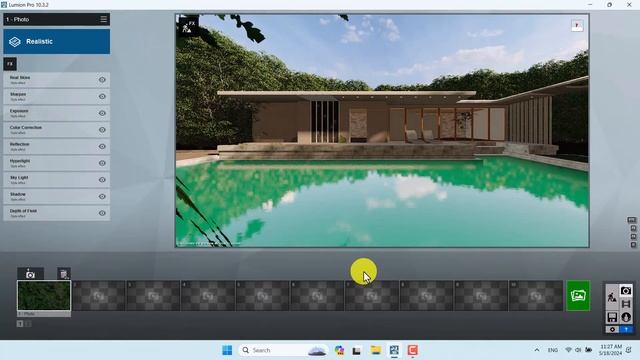640x360 pixels.
Task: Select the Sky Light effect row
Action: click(57, 180)
